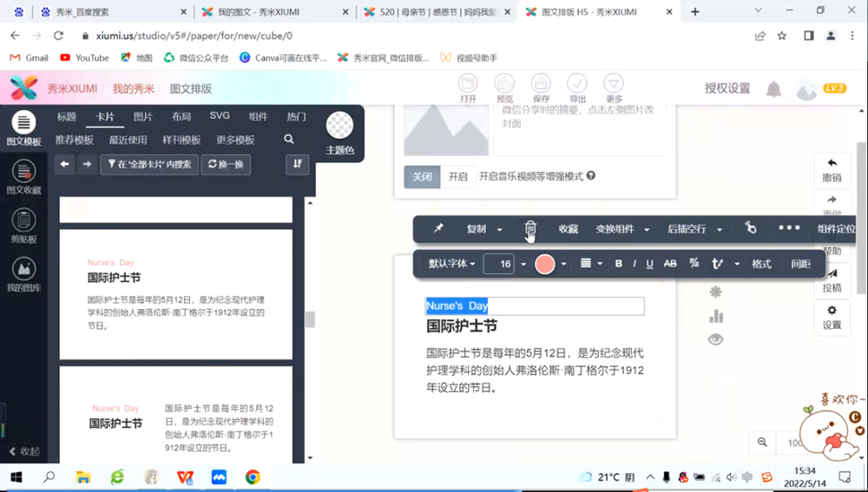Click 撤销 undo button
This screenshot has height=492, width=868.
[x=832, y=170]
